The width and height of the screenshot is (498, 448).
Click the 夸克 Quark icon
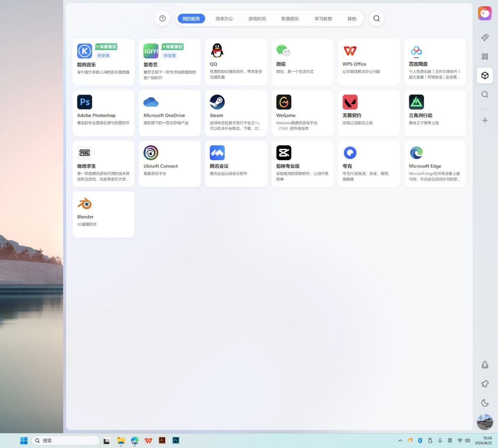(x=350, y=153)
